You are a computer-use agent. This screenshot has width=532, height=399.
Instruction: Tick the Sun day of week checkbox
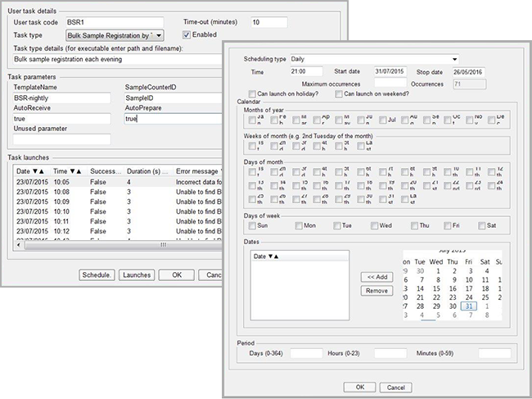coord(252,225)
